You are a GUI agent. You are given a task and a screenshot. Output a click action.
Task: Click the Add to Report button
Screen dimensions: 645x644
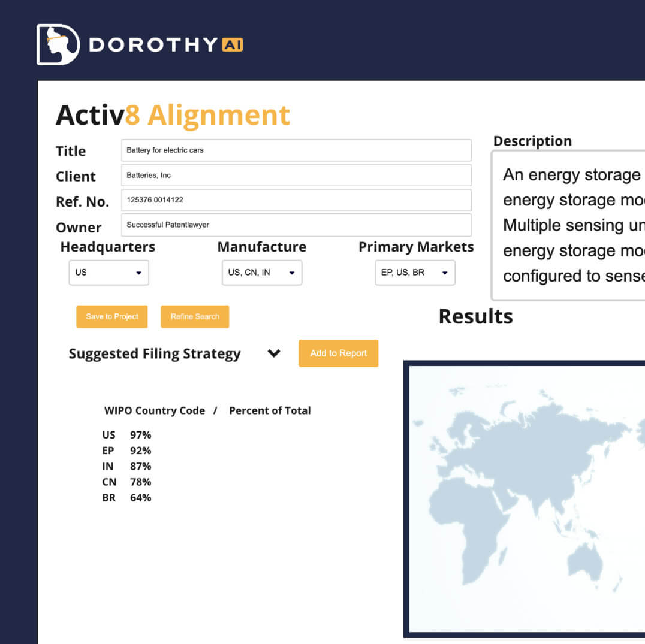point(338,353)
